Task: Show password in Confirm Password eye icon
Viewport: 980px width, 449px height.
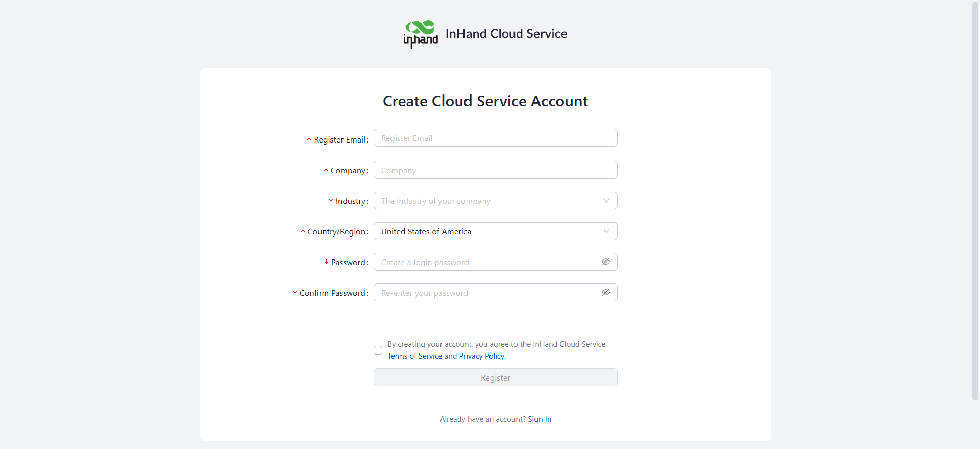Action: pyautogui.click(x=606, y=293)
